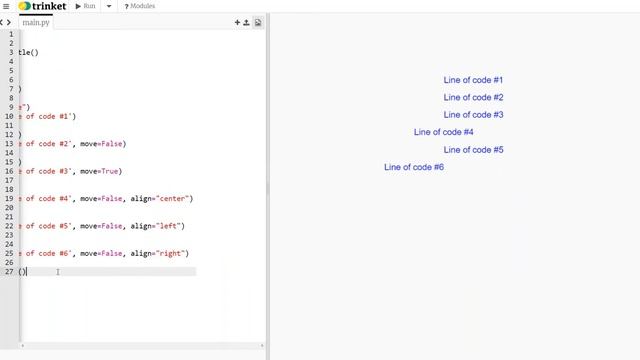Click output text 'Line of code #1'
640x360 pixels.
tap(473, 80)
